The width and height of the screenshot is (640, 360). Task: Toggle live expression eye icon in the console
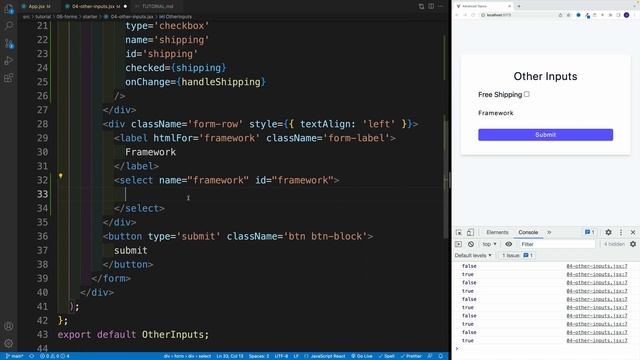pos(508,244)
